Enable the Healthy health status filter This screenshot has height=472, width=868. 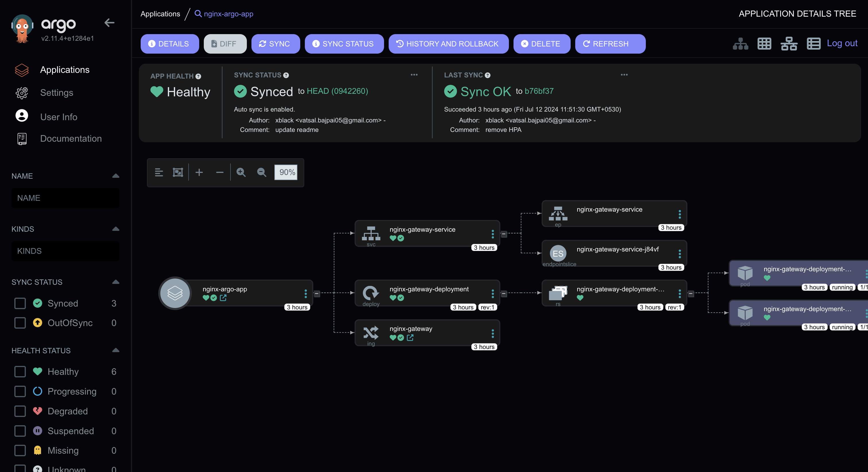click(20, 372)
